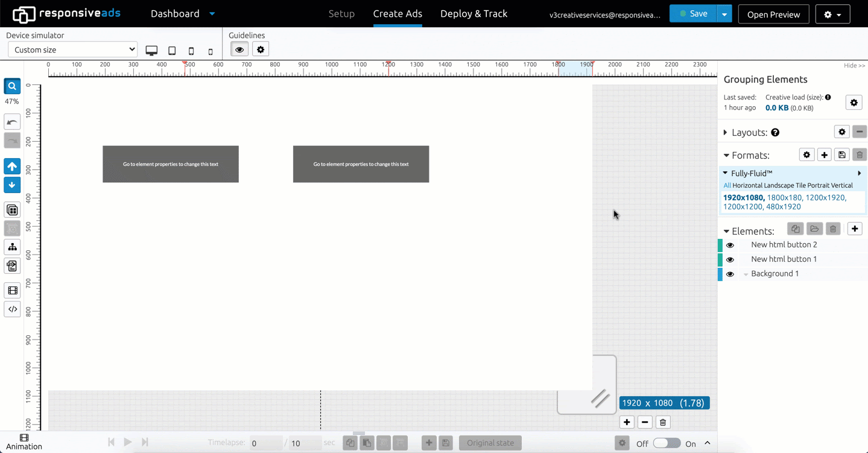Viewport: 868px width, 453px height.
Task: Click the Timelapse duration field showing 10
Action: click(305, 443)
